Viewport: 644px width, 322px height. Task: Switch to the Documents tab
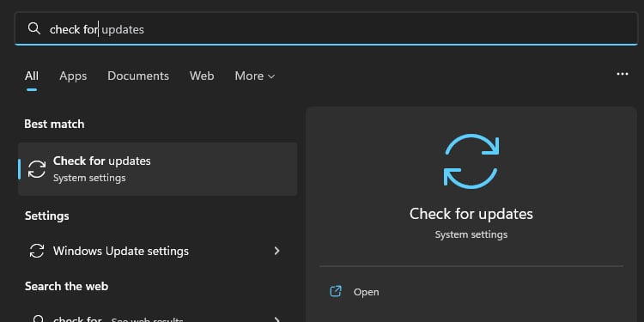point(138,76)
